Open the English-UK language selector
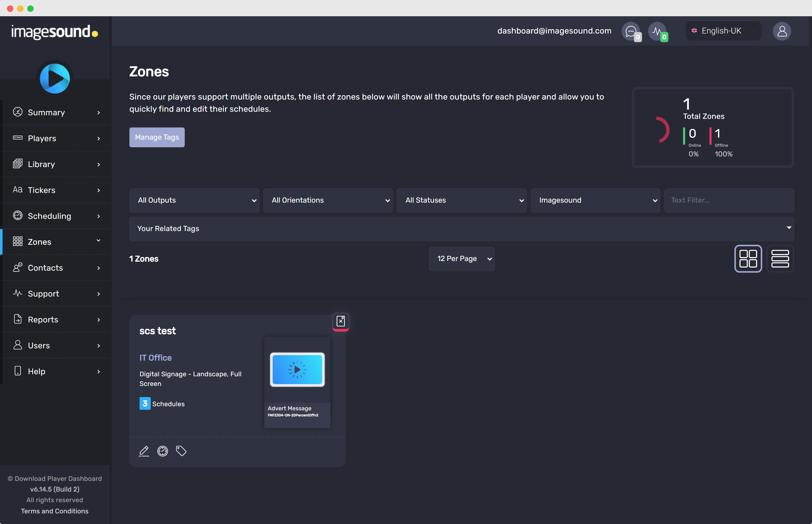Viewport: 812px width, 524px height. (723, 31)
